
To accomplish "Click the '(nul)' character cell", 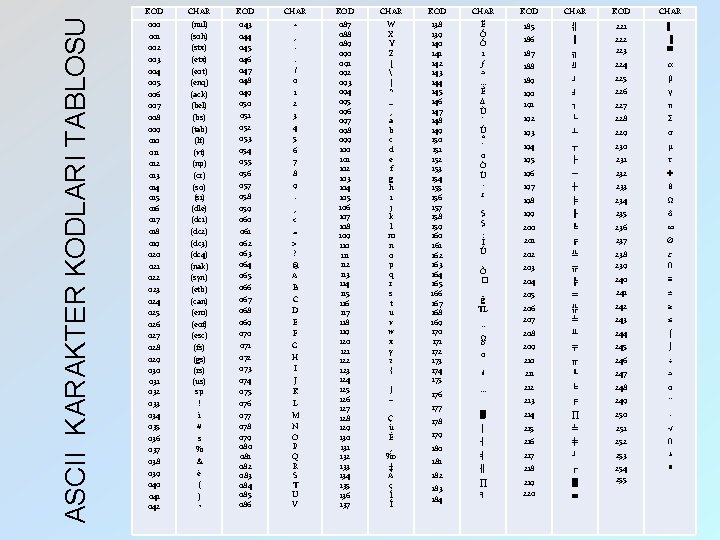I will (199, 24).
